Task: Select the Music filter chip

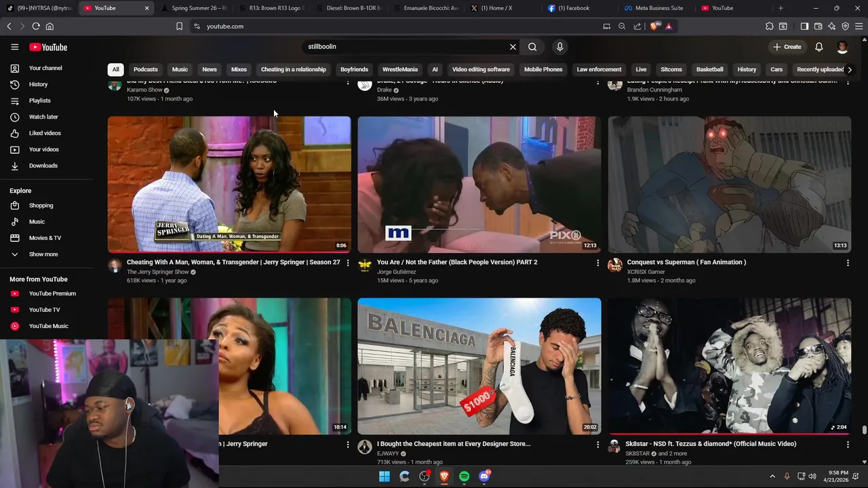Action: [180, 69]
